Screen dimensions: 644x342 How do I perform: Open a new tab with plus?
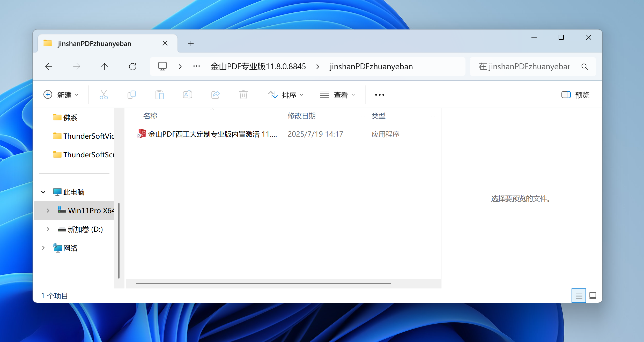click(x=191, y=43)
